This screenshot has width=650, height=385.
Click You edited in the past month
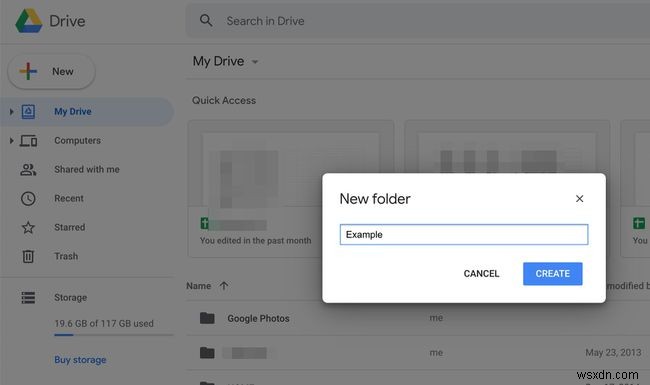point(255,241)
